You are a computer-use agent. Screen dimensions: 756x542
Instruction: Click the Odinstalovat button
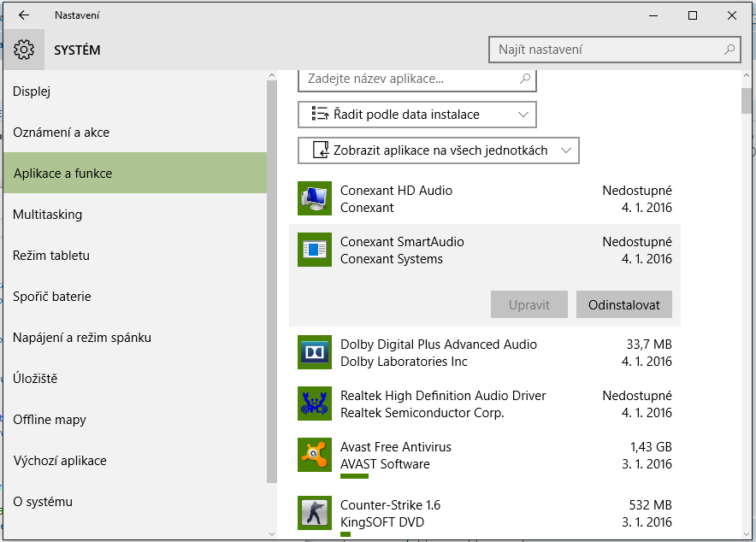click(x=624, y=304)
